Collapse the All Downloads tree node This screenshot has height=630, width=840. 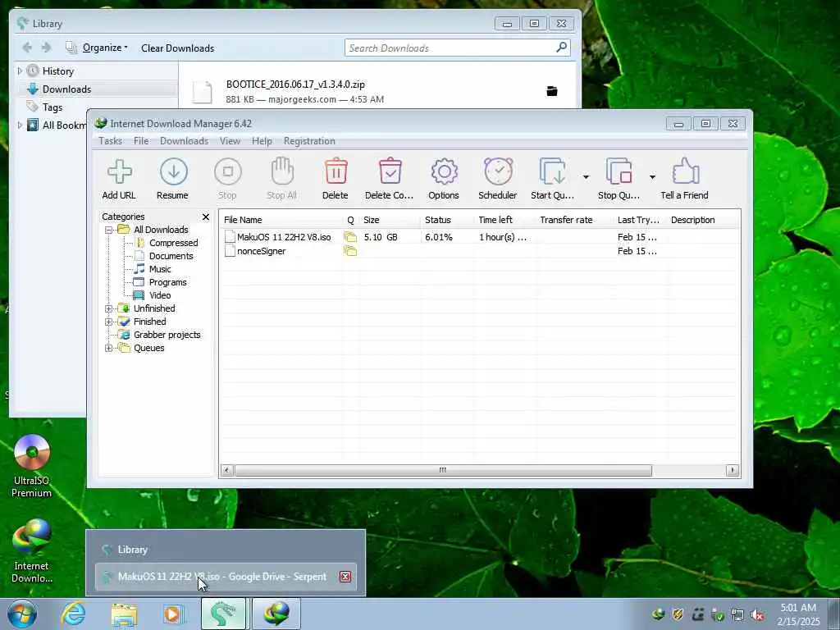coord(108,230)
